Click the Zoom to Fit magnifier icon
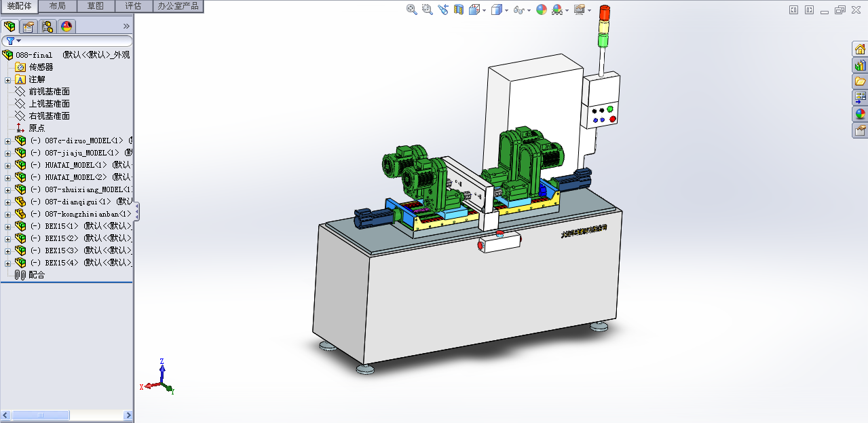 pos(411,10)
